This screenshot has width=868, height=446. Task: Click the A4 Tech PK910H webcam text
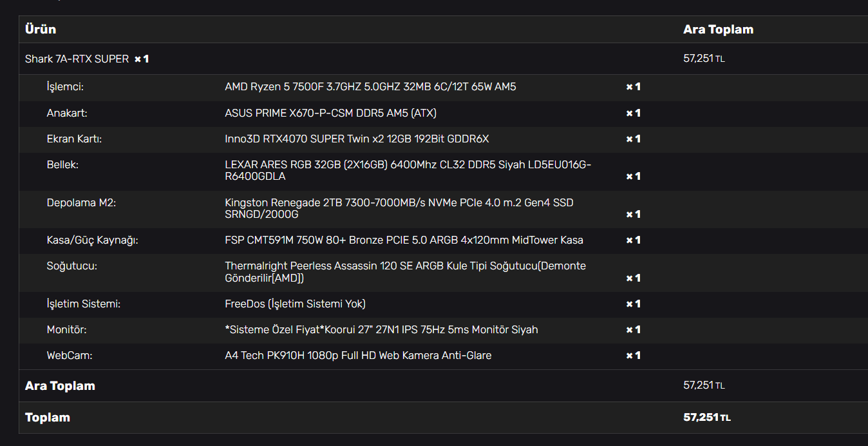click(x=358, y=355)
